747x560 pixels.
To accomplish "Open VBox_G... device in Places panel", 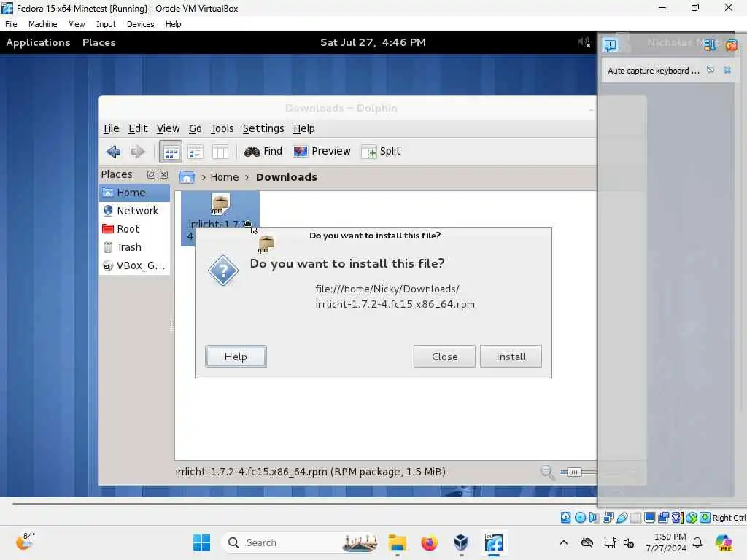I will pyautogui.click(x=135, y=265).
